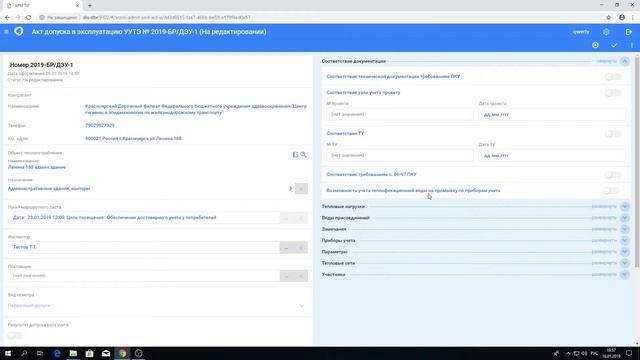Expand Замечания section chevron
This screenshot has width=640, height=360.
[x=625, y=229]
